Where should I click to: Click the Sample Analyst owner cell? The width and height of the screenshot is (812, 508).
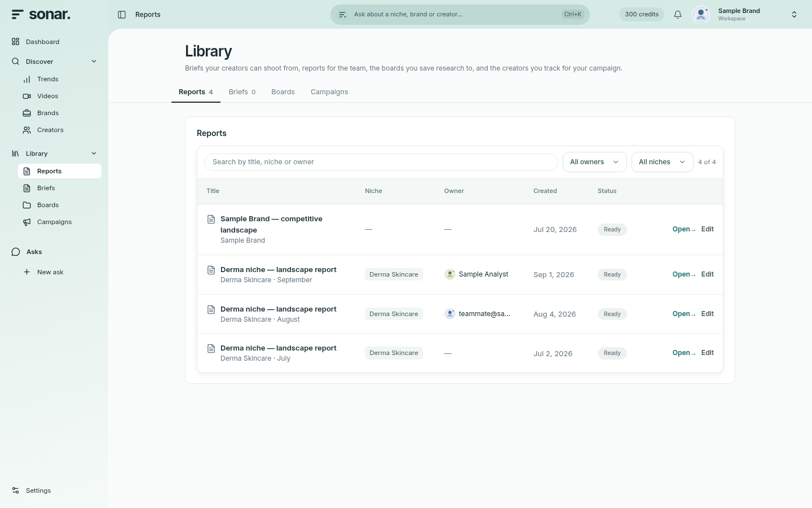click(476, 274)
